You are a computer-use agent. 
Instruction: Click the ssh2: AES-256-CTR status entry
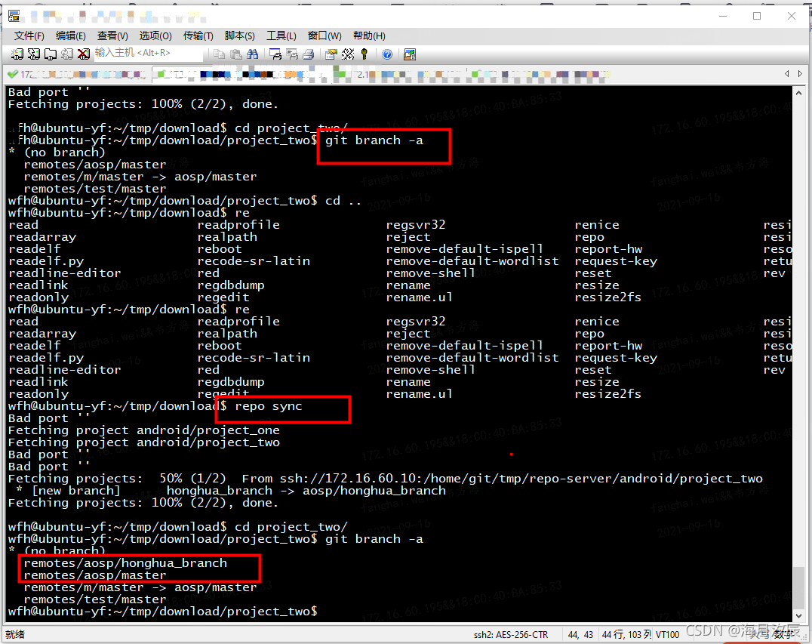point(511,635)
